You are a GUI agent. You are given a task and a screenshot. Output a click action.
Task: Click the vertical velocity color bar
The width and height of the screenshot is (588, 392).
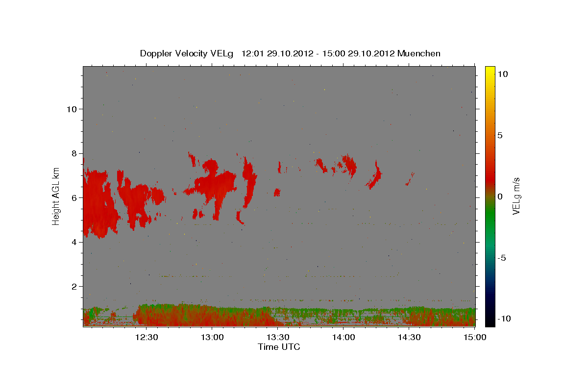coord(490,196)
